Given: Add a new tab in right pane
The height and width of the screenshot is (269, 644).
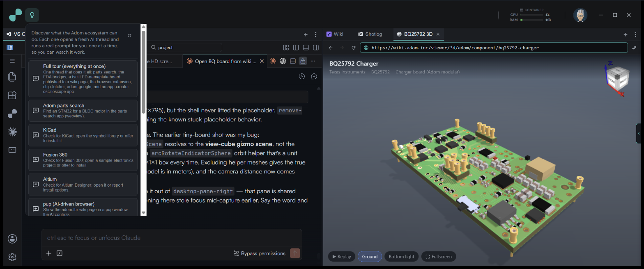Looking at the screenshot, I should [x=626, y=34].
